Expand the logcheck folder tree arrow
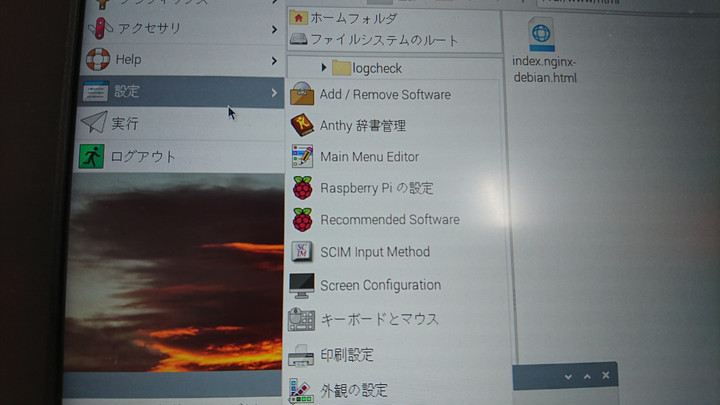This screenshot has height=405, width=720. click(x=324, y=68)
